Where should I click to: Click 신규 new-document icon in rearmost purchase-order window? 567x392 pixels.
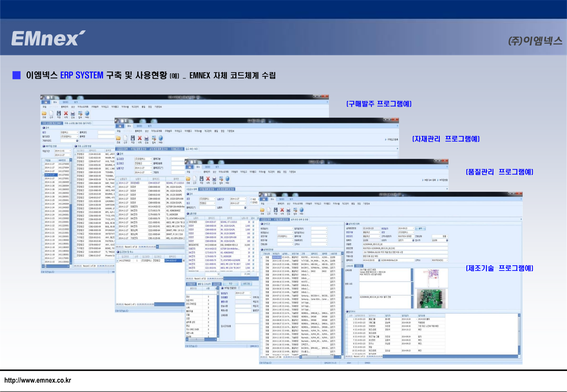coord(51,113)
